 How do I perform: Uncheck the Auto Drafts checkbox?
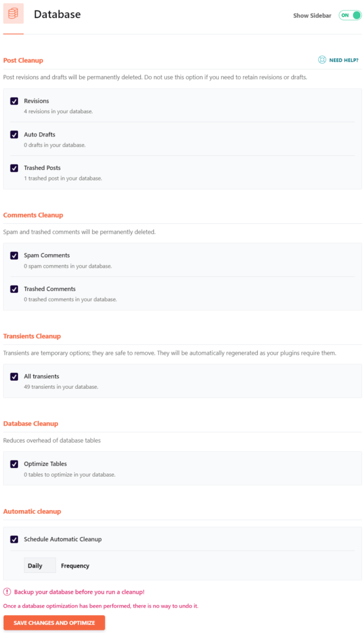click(x=14, y=134)
